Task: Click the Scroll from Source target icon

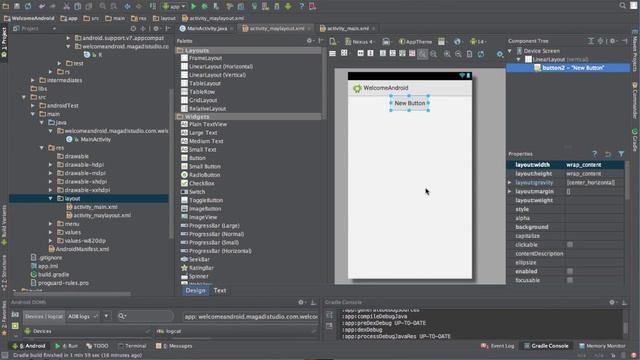Action: pyautogui.click(x=133, y=29)
